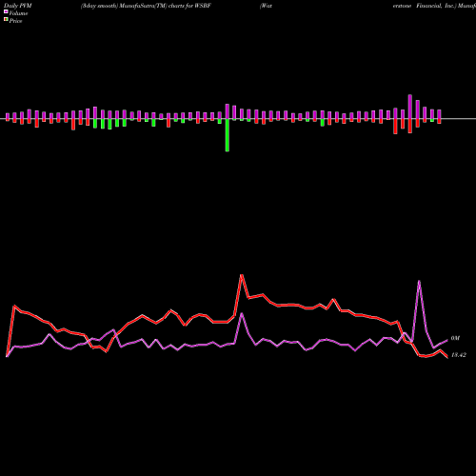Click the red price line peak
Screen dimensions: 476x476
[242, 275]
